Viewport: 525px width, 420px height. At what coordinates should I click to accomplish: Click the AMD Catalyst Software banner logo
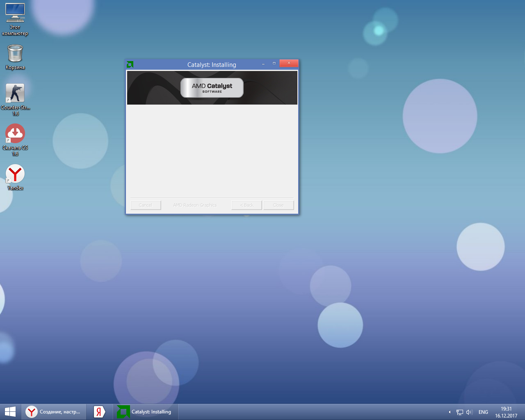pyautogui.click(x=212, y=88)
